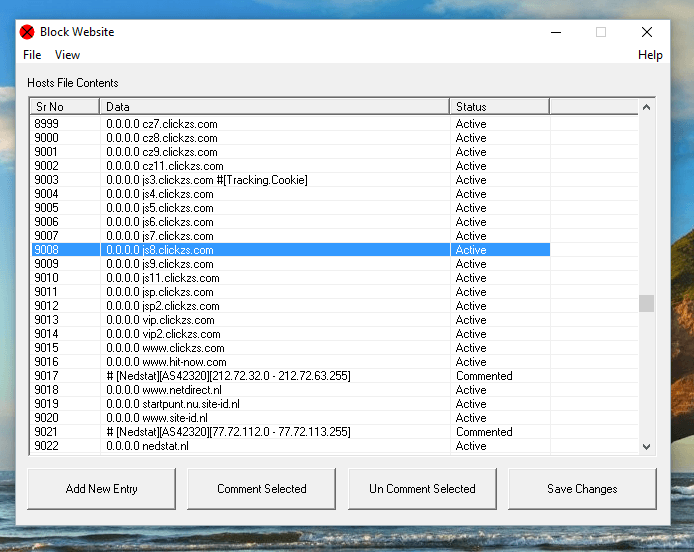Screen dimensions: 694x552
Task: Click Active status in row 9001
Action: click(471, 152)
